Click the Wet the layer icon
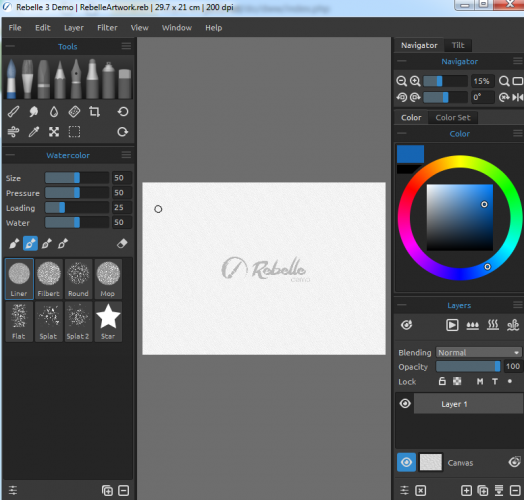The height and width of the screenshot is (500, 524). pyautogui.click(x=472, y=325)
